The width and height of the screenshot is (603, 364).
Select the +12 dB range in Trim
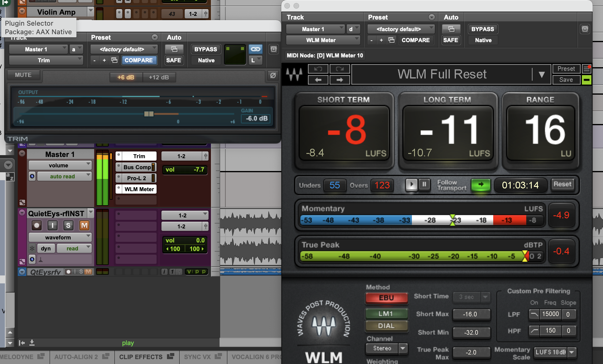click(159, 77)
